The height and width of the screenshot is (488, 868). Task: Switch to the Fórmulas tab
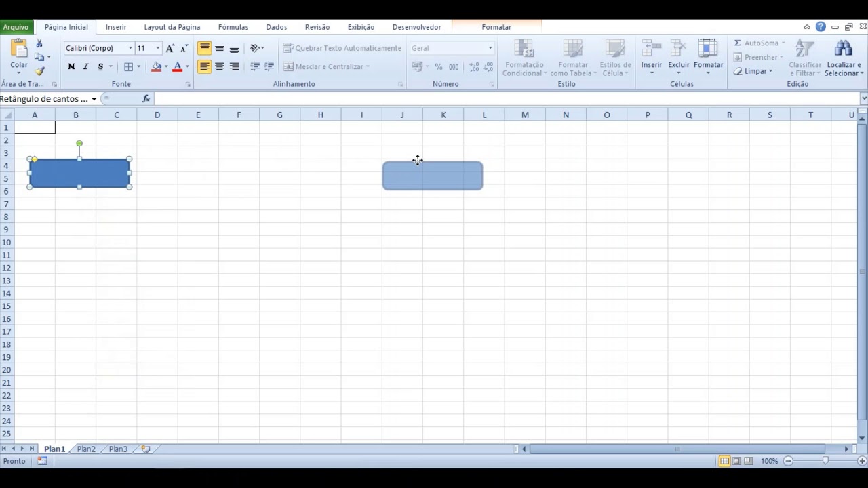(233, 27)
